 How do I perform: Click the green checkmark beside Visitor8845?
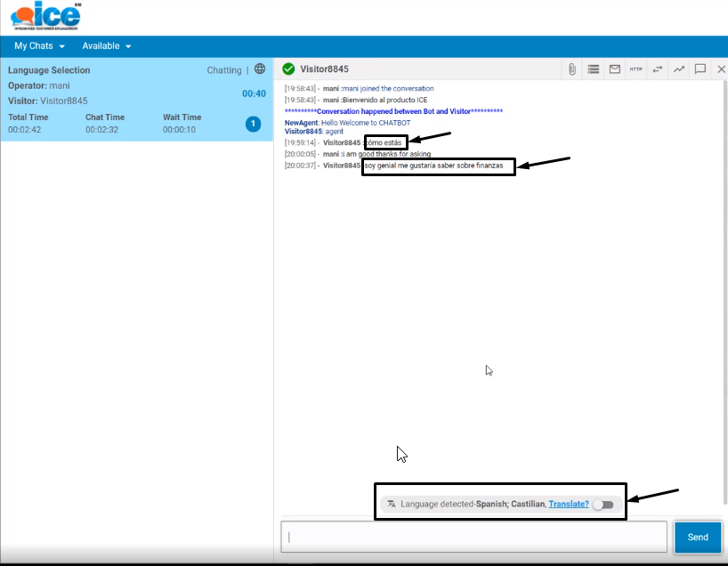288,69
